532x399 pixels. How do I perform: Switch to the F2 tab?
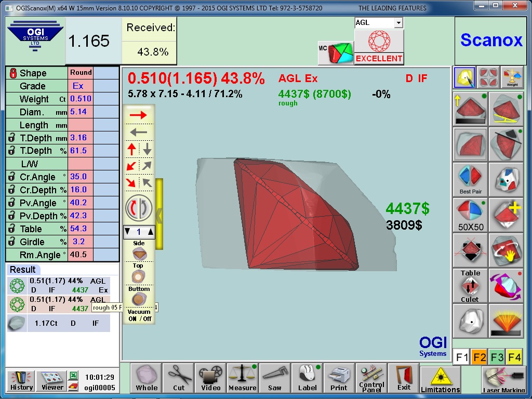(x=479, y=357)
